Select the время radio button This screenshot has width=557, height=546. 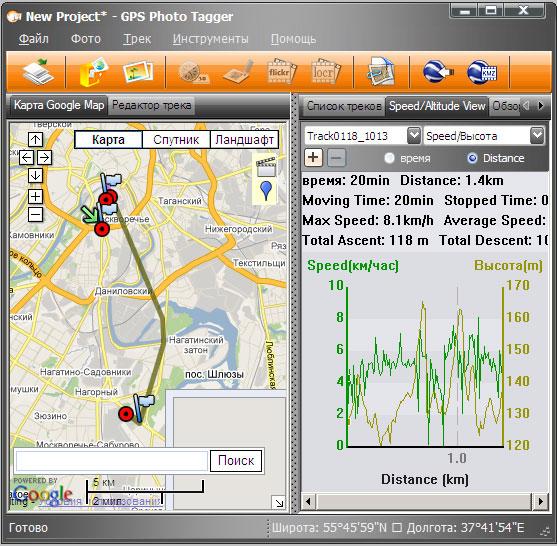(389, 158)
